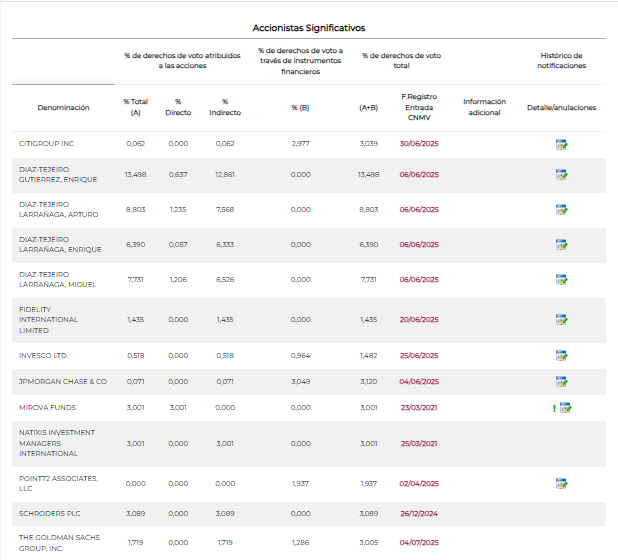
Task: Select THE GOLDMAN SACHS GROUP, INC. name
Action: (60, 543)
